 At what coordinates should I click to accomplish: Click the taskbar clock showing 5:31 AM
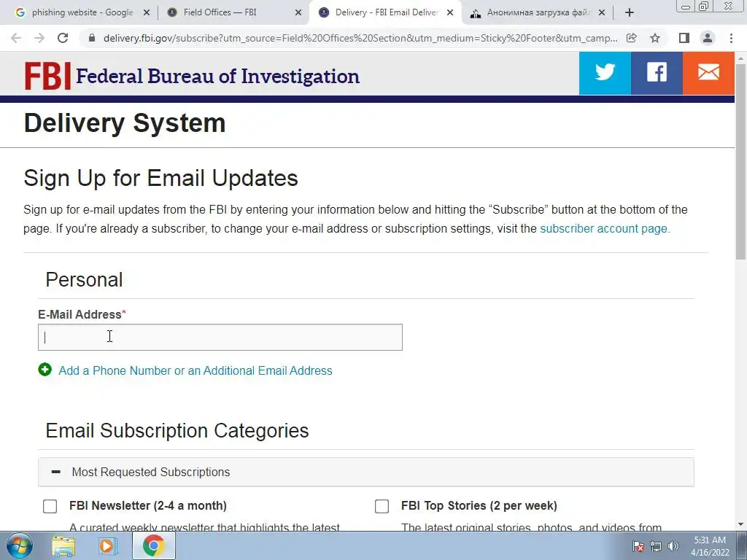tap(710, 546)
